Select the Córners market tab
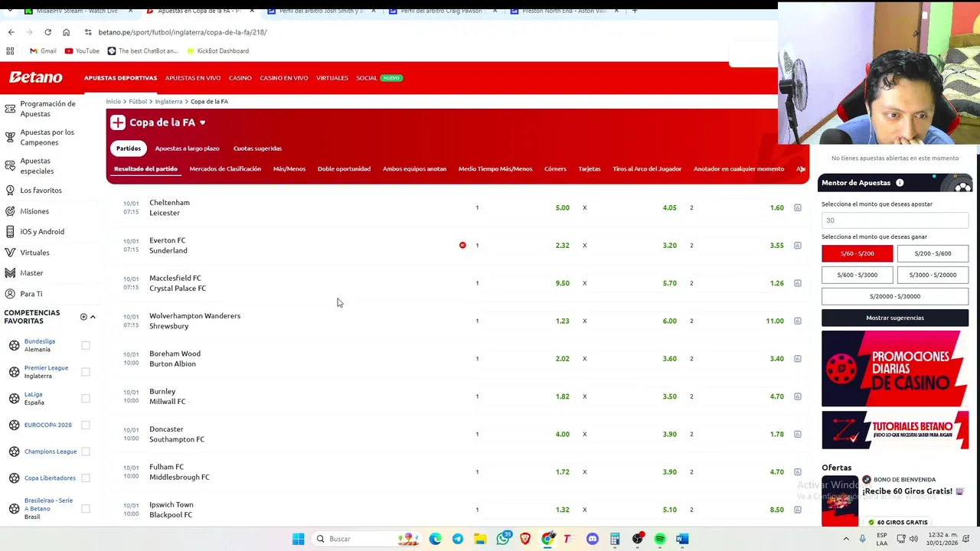 click(x=555, y=168)
